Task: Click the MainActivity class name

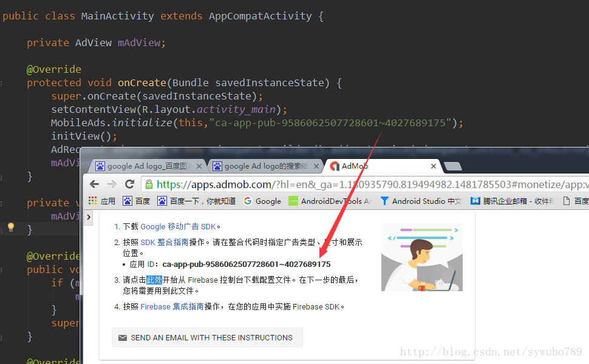Action: (118, 16)
